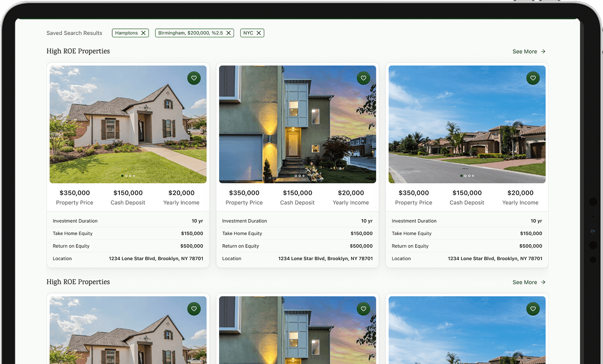Favorite the white brick house listing
This screenshot has width=603, height=364.
coord(194,78)
